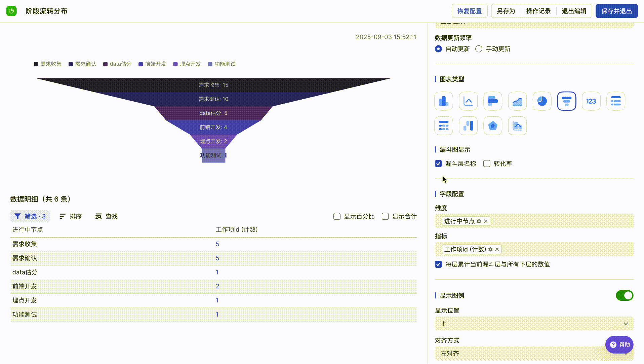Image resolution: width=644 pixels, height=364 pixels.
Task: Select the bar chart type icon
Action: pos(444,101)
